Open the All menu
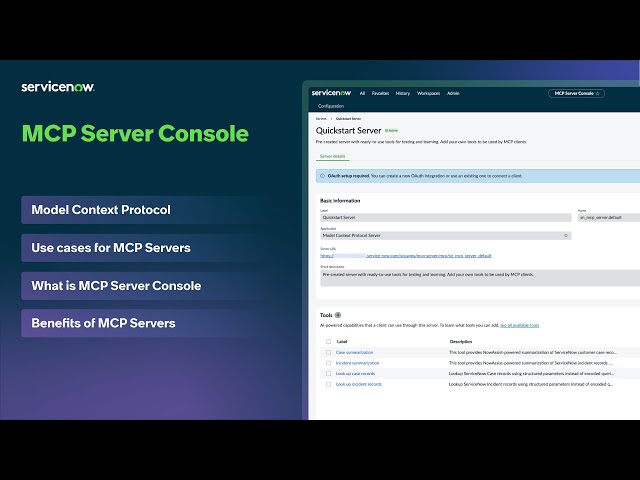 pyautogui.click(x=362, y=93)
